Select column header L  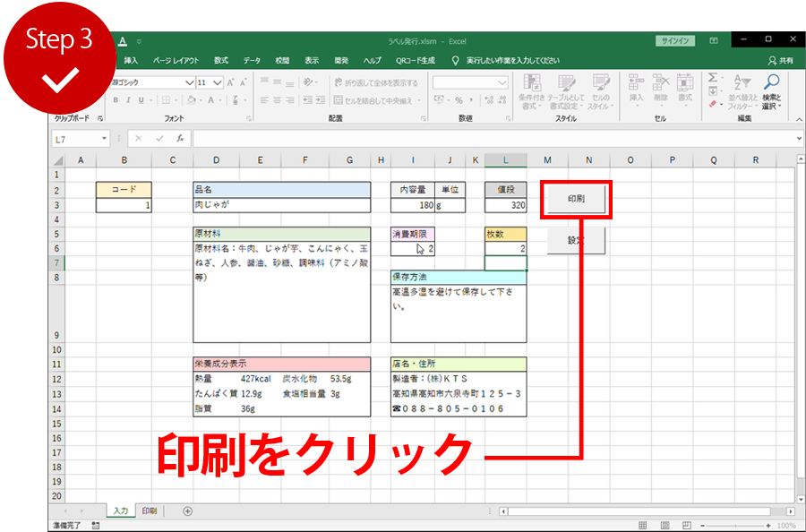pos(506,159)
